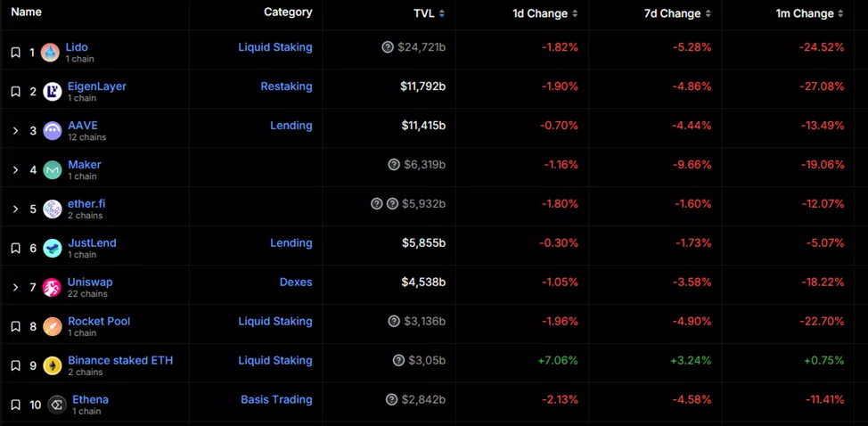Viewport: 868px width, 426px height.
Task: Click the Binance staked ETH logo
Action: (x=53, y=366)
